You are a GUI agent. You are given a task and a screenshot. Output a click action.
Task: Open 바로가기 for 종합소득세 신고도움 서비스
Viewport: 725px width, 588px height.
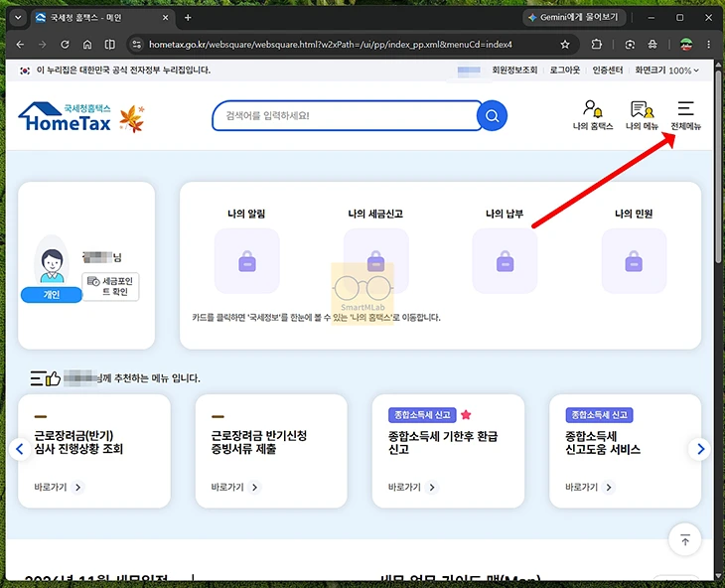tap(591, 488)
